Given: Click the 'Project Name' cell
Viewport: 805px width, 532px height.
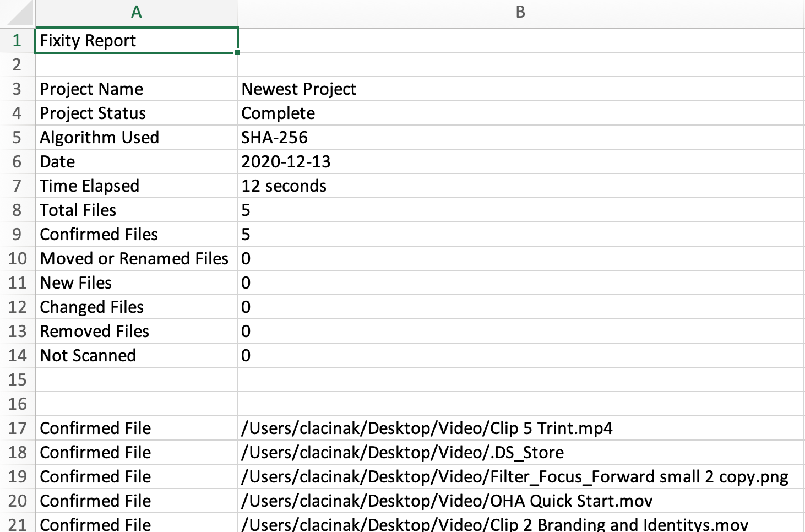Looking at the screenshot, I should click(x=137, y=89).
